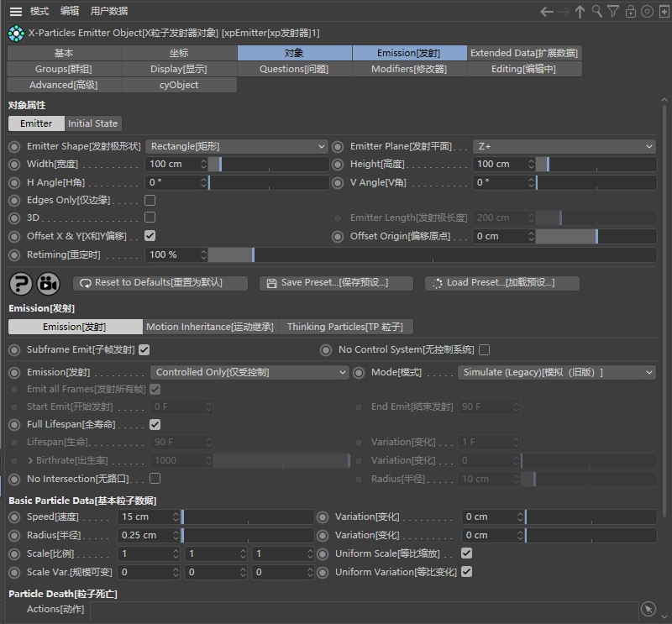
Task: Open the Mode Simulate (Legacy) dropdown
Action: point(557,372)
